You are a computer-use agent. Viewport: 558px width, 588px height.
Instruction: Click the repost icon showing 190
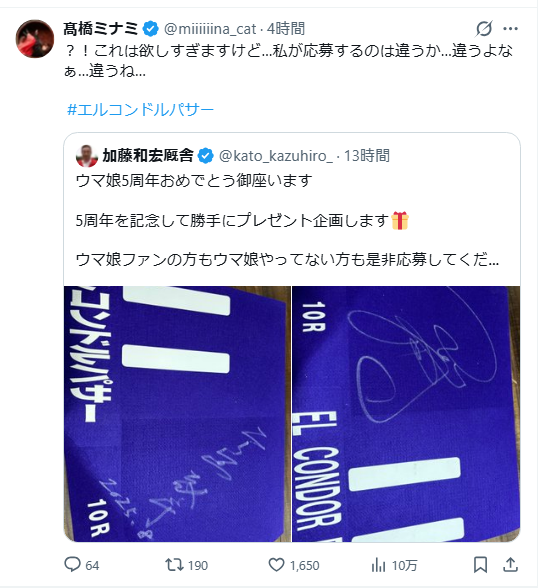(x=174, y=564)
